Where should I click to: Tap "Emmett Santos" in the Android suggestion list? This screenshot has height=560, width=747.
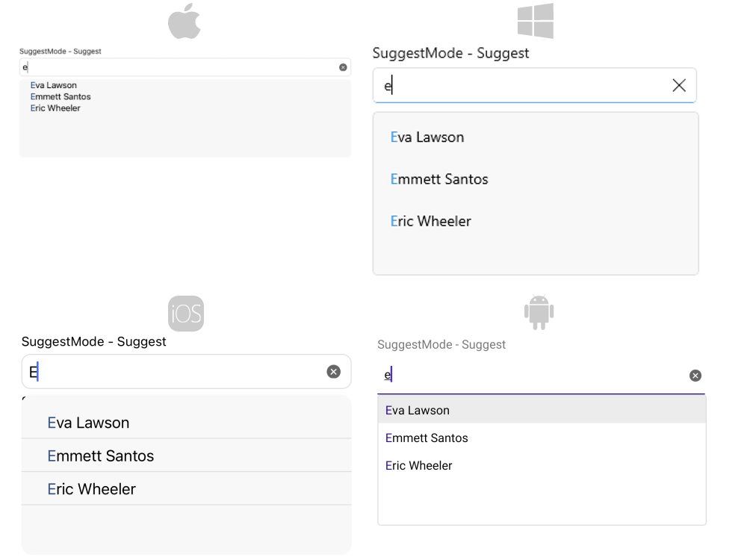point(427,438)
